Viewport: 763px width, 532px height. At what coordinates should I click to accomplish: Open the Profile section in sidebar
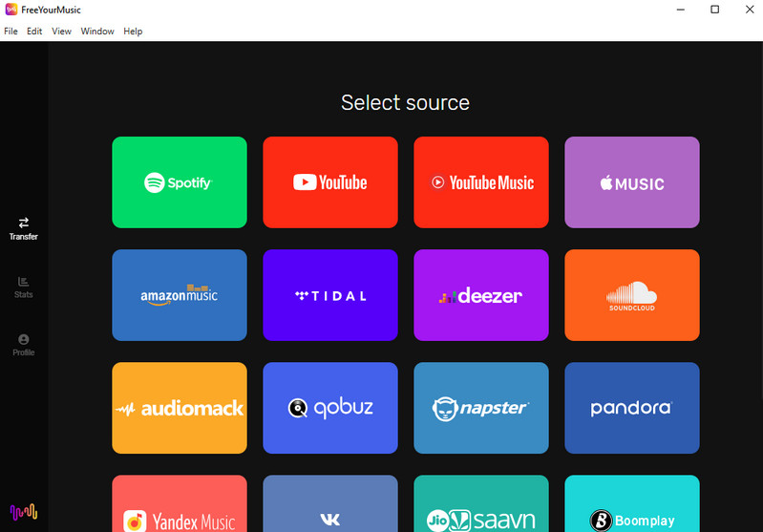tap(23, 345)
